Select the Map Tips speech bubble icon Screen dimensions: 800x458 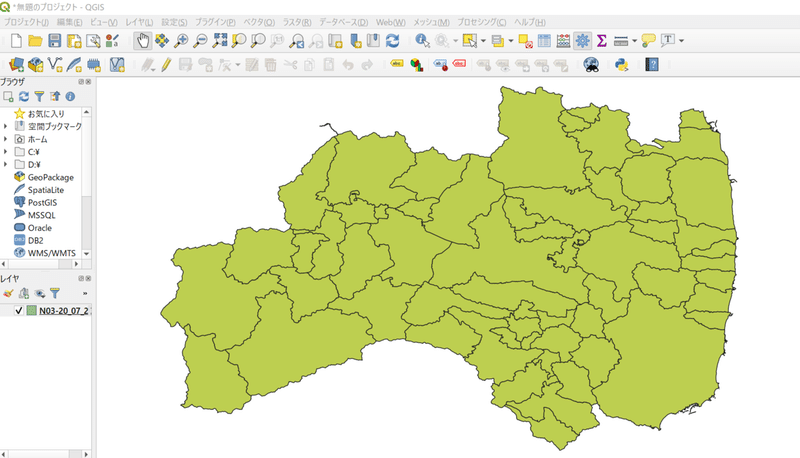tap(648, 41)
